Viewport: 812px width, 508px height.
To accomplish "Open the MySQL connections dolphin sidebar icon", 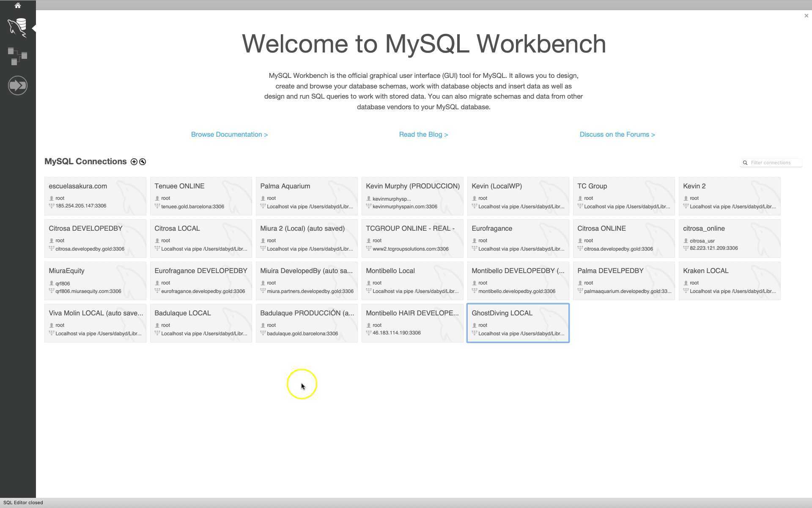I will click(17, 28).
